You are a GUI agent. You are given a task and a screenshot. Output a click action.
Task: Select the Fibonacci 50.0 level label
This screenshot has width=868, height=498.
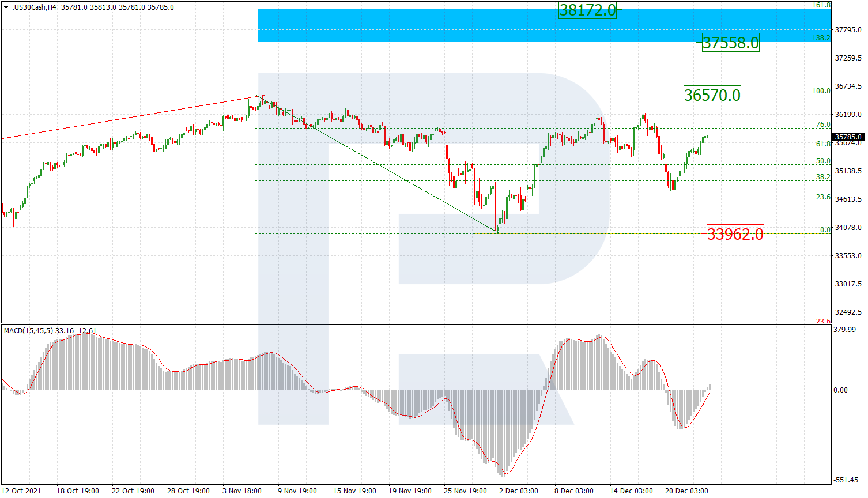(x=823, y=161)
